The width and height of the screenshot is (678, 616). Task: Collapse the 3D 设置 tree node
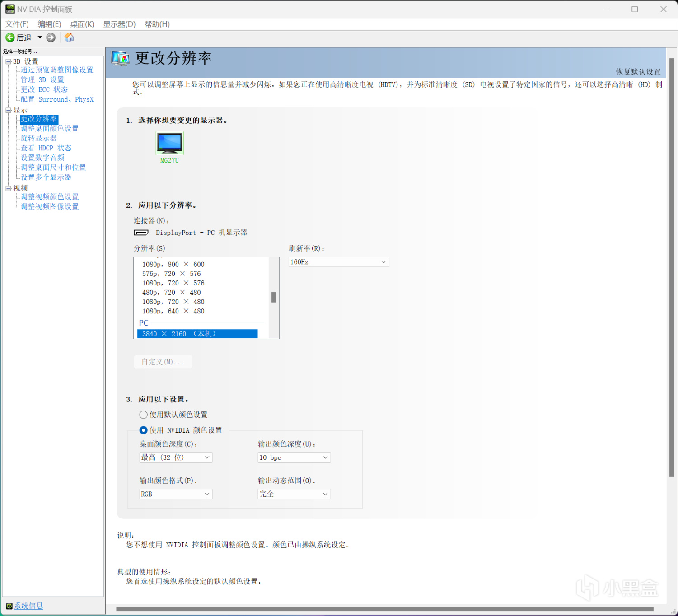click(8, 61)
